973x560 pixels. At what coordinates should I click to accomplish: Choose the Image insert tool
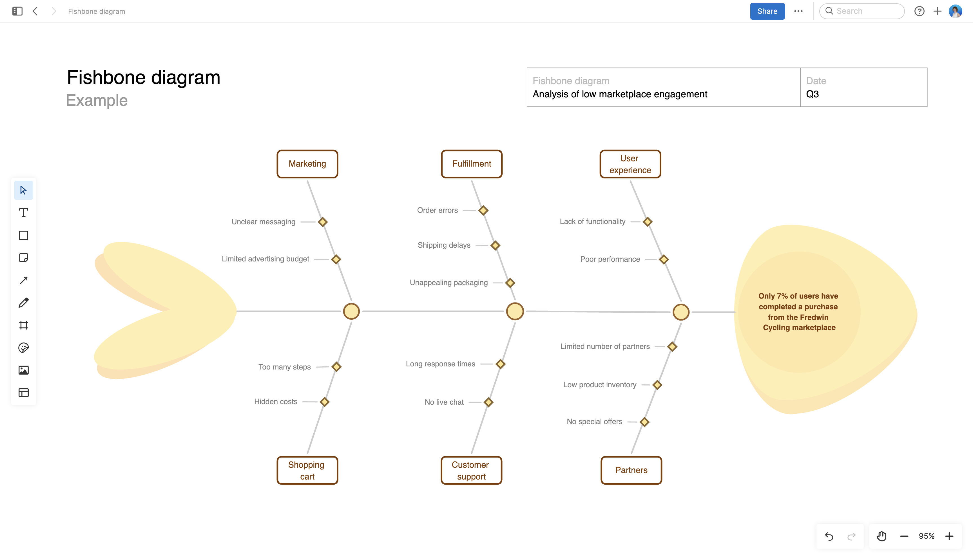[x=23, y=370]
